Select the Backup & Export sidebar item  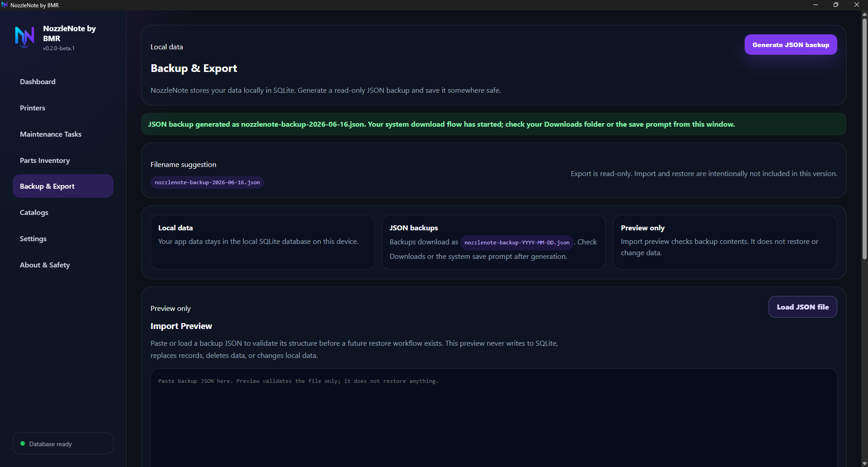[x=63, y=186]
